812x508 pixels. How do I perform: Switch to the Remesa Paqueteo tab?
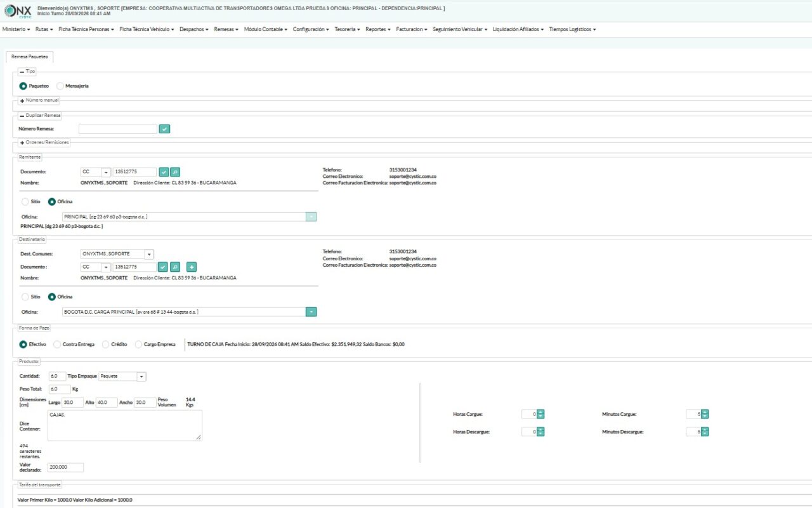coord(29,57)
